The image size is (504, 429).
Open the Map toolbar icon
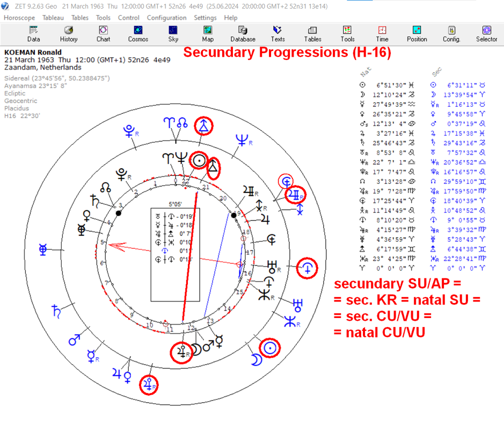point(208,34)
